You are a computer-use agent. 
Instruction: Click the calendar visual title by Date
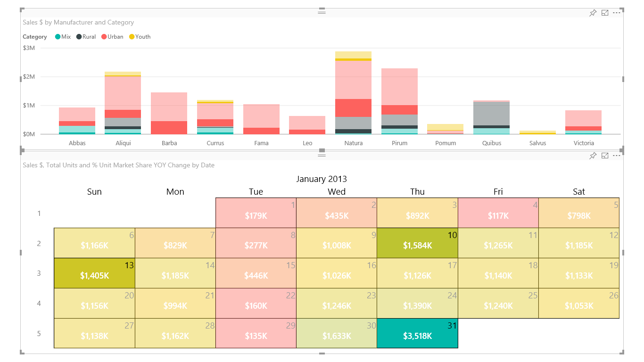(x=118, y=165)
